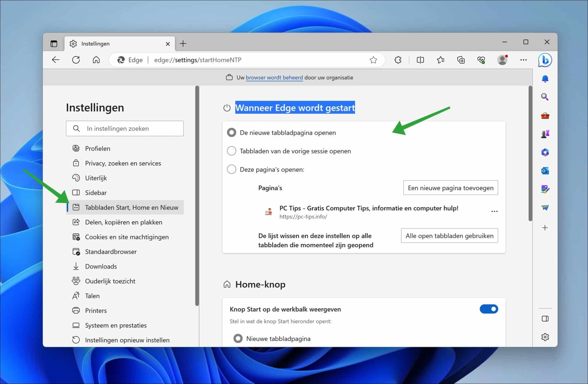Open the tab actions menu
Image resolution: width=588 pixels, height=384 pixels.
(54, 43)
